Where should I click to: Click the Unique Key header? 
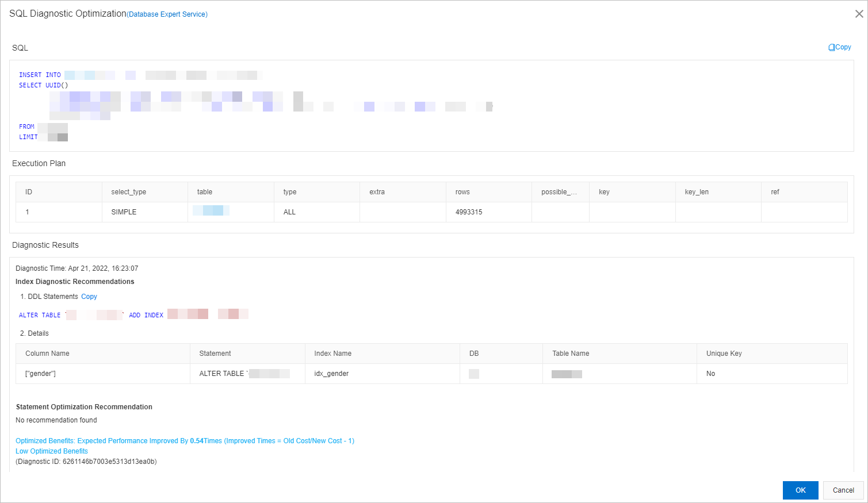pos(772,354)
